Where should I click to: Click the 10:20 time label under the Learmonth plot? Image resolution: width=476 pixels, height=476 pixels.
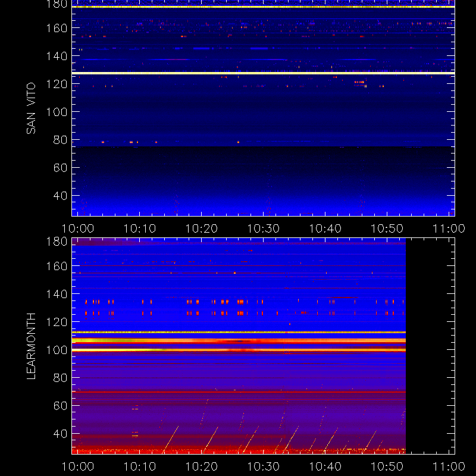click(x=202, y=466)
